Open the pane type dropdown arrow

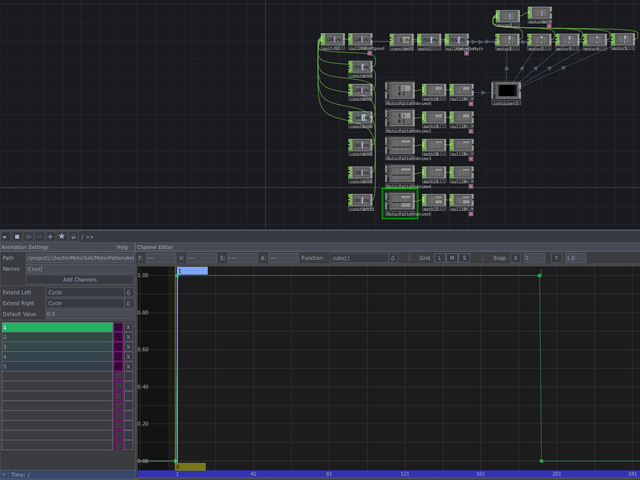(5, 237)
